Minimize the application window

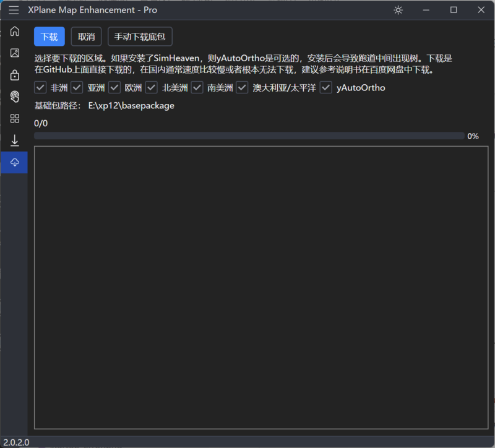click(x=426, y=10)
